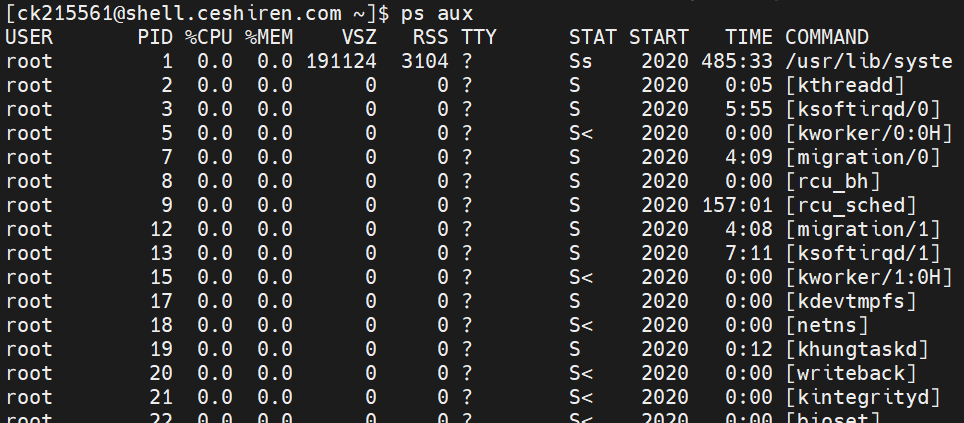Click the TIME value 0:12
Image resolution: width=964 pixels, height=423 pixels.
click(x=748, y=349)
